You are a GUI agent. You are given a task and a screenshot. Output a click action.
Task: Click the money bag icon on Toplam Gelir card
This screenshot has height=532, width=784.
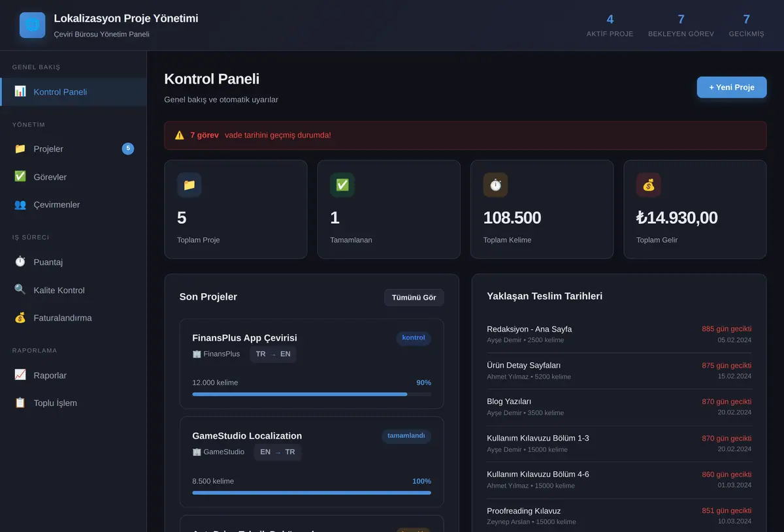649,185
